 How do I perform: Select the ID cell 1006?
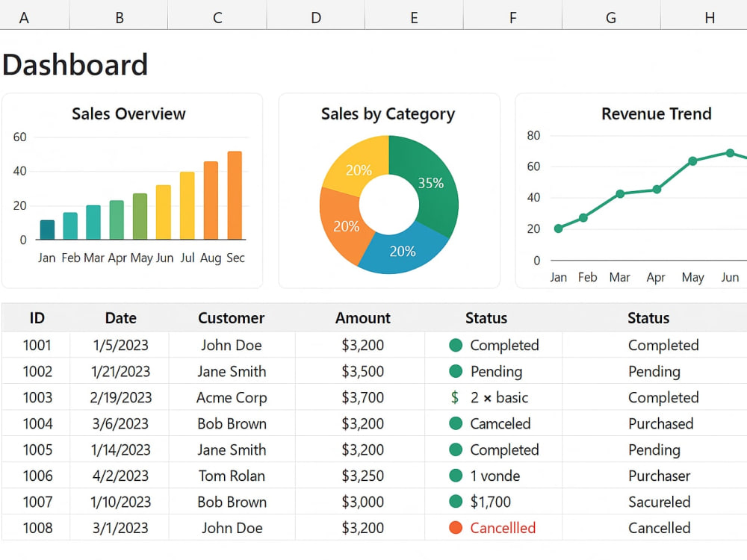tap(37, 475)
